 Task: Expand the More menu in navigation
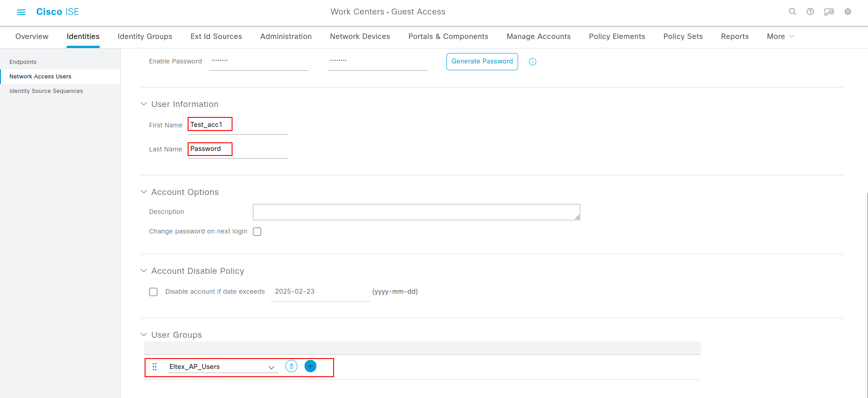pyautogui.click(x=780, y=36)
